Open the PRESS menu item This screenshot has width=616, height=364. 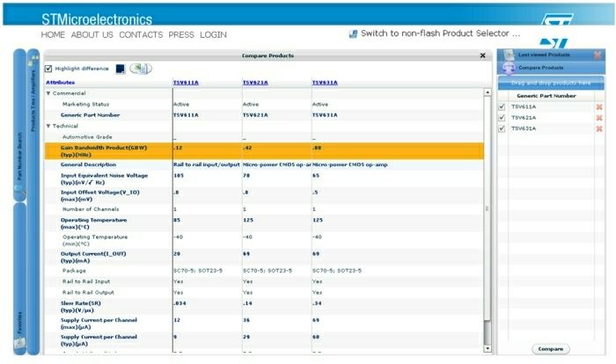(181, 34)
